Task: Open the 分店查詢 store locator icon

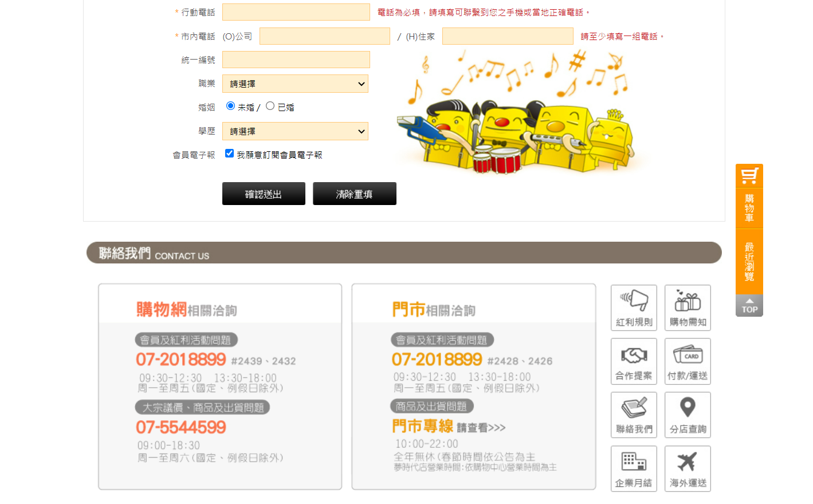Action: (688, 415)
